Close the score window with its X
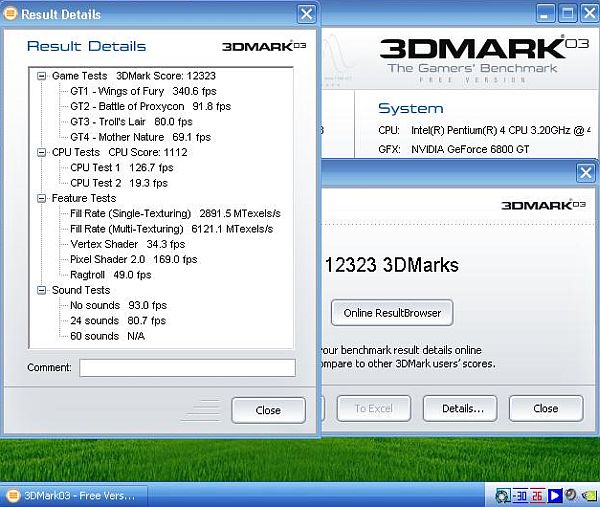 [586, 173]
